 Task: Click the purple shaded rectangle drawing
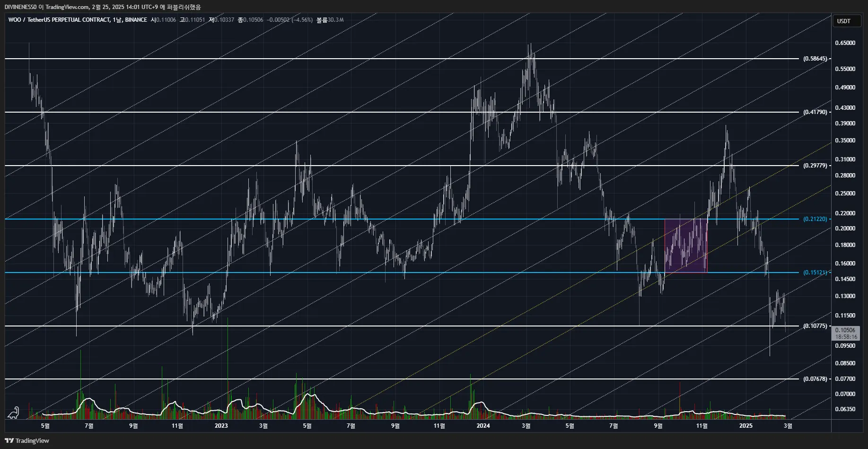point(686,246)
